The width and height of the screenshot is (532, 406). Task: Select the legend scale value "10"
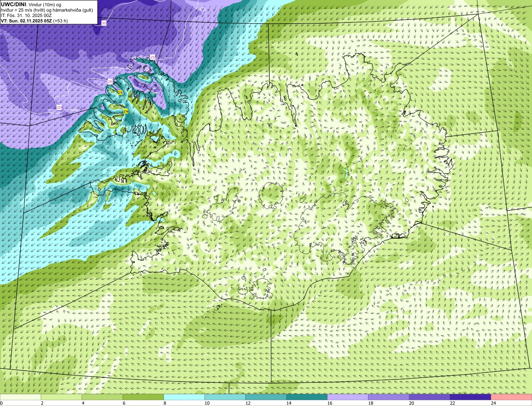(207, 403)
